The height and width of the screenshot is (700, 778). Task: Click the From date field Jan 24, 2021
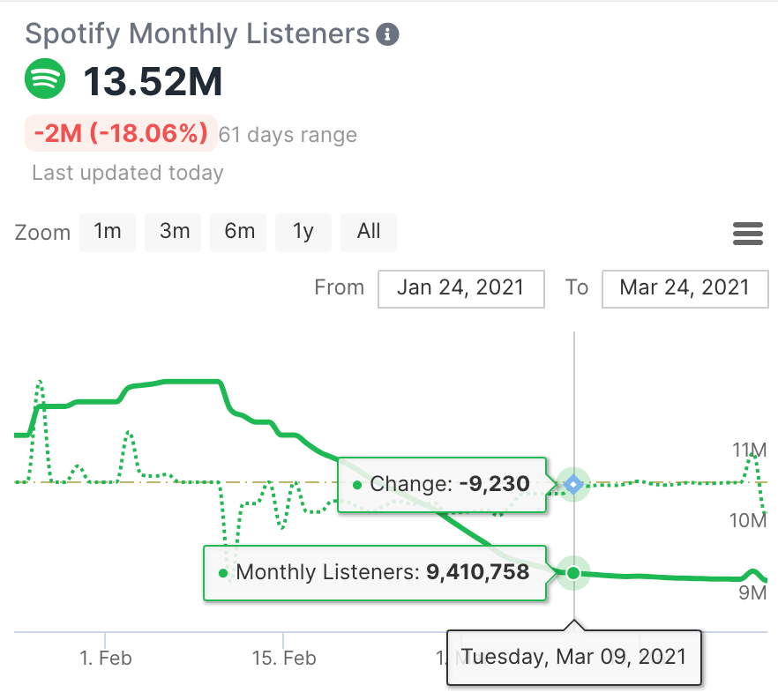pos(460,288)
